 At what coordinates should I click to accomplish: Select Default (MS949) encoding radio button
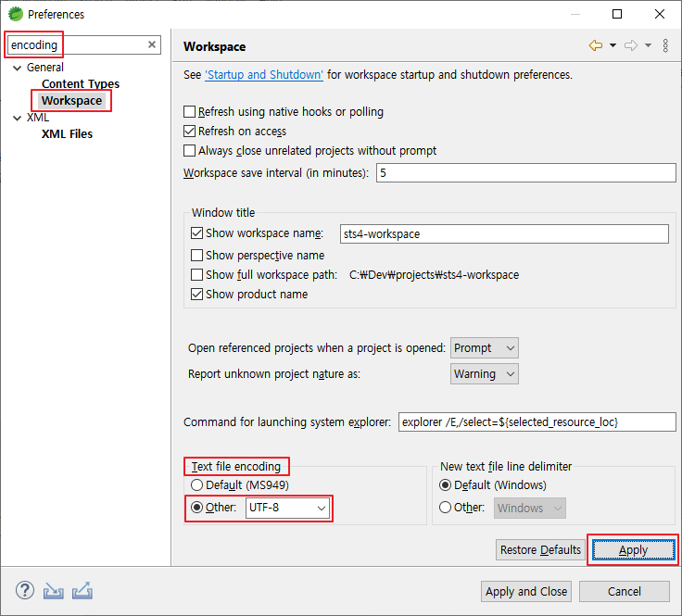point(196,484)
